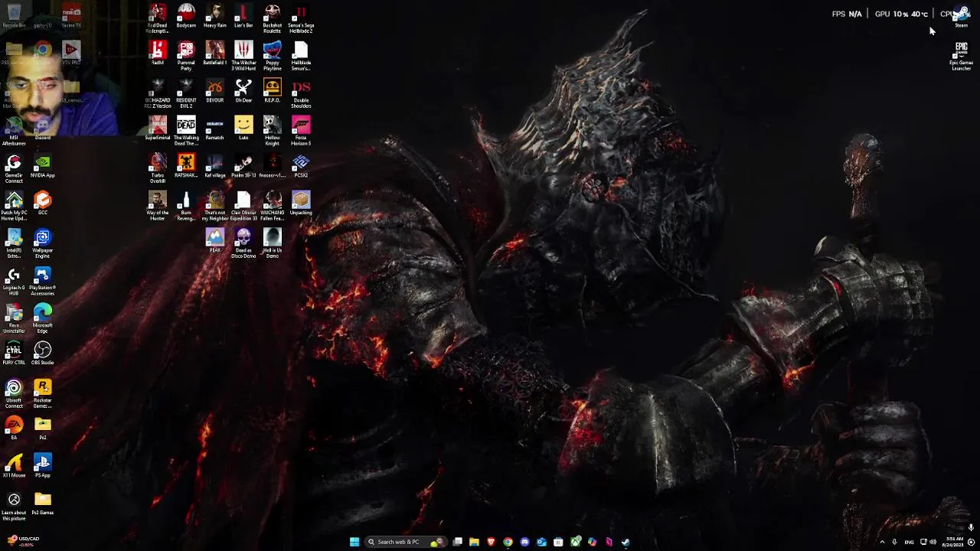The image size is (980, 551).
Task: Click the WUCHANG Fallen Feathers icon
Action: [x=272, y=206]
